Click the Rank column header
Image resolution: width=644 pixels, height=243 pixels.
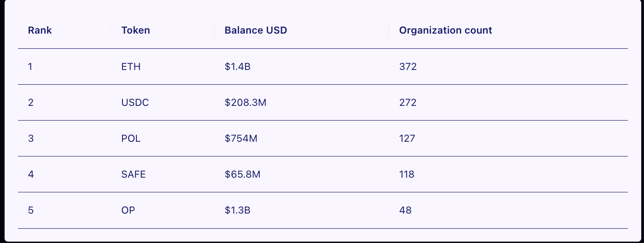click(40, 30)
